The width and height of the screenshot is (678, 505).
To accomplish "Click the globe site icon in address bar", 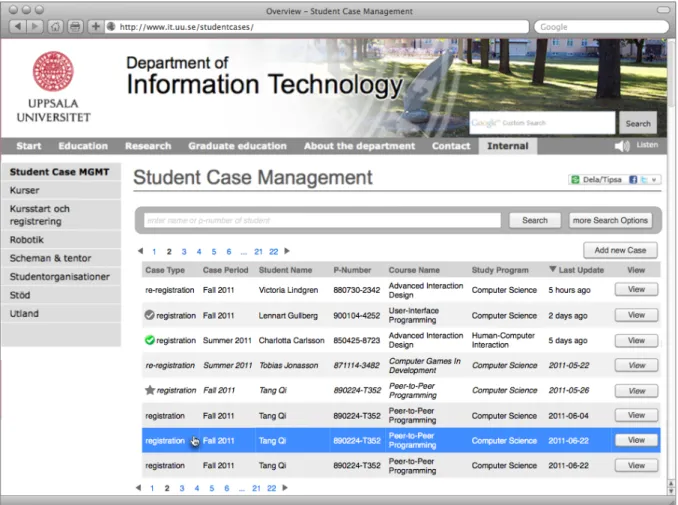I will [111, 26].
